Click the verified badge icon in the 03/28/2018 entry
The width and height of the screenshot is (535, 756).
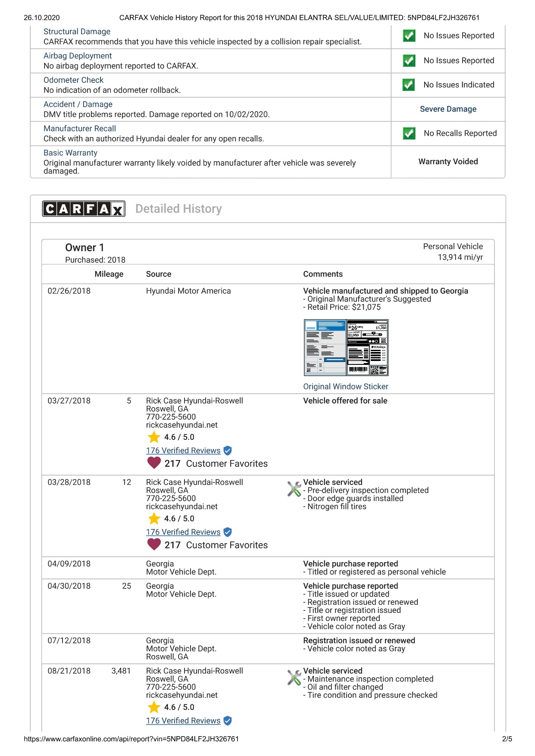click(x=228, y=532)
